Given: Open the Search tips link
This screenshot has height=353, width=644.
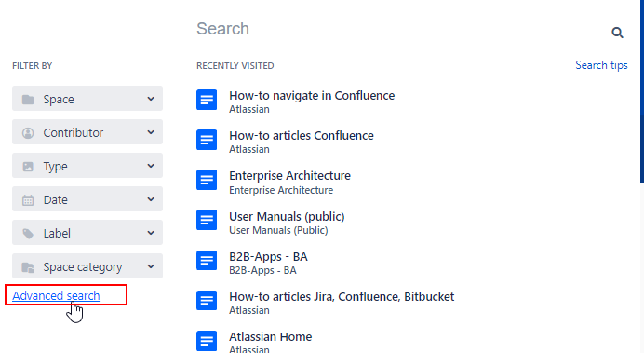Looking at the screenshot, I should [x=601, y=65].
